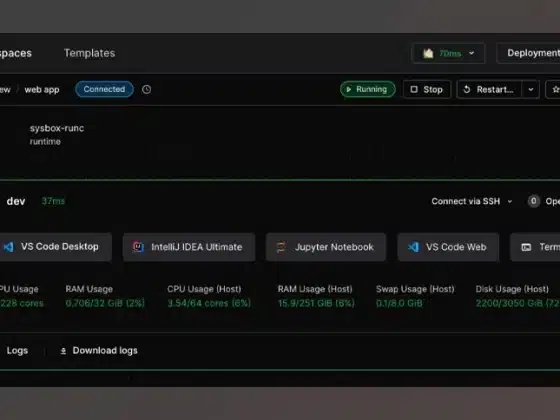Open Connect via SSH dropdown
The width and height of the screenshot is (560, 420).
tap(471, 201)
